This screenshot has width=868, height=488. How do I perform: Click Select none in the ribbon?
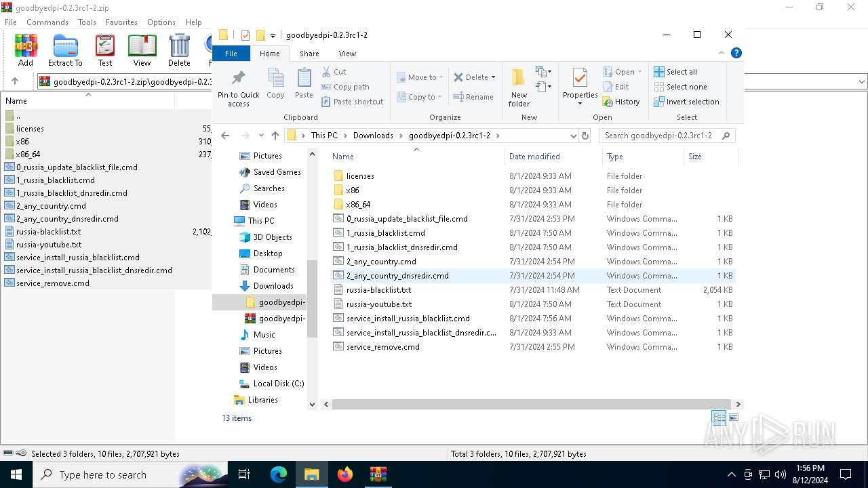(x=680, y=87)
